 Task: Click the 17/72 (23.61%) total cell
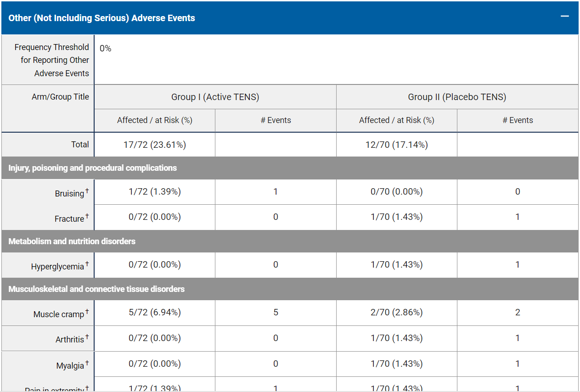coord(155,145)
